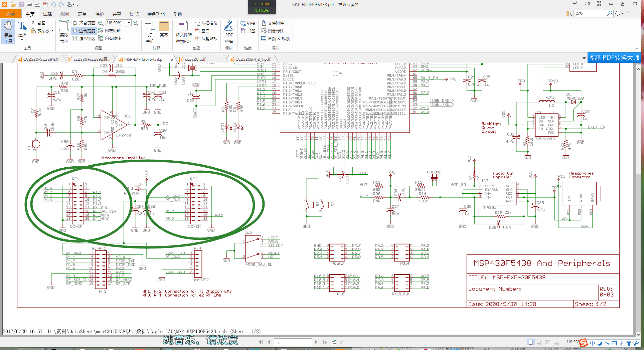Toggle Fit Page view mode
Screen dimensions: 644x350
coord(84,23)
